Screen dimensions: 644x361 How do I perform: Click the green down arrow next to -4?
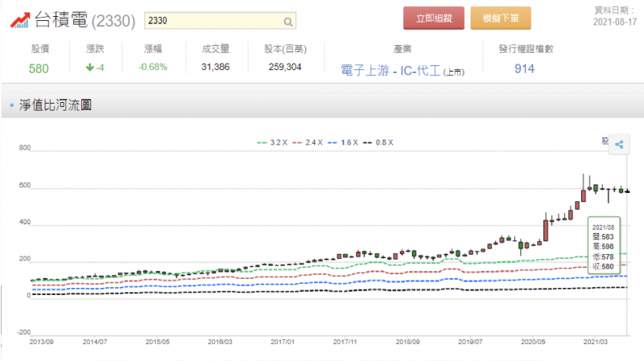pos(90,68)
